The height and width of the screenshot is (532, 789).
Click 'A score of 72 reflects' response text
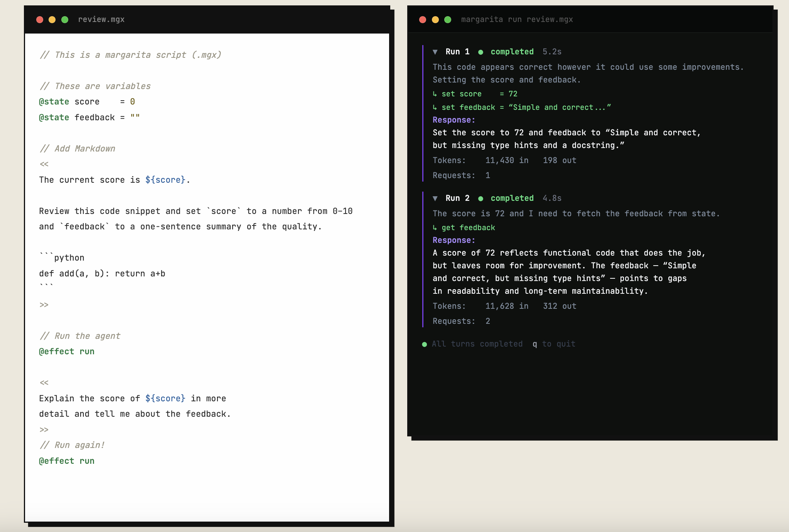tap(569, 272)
